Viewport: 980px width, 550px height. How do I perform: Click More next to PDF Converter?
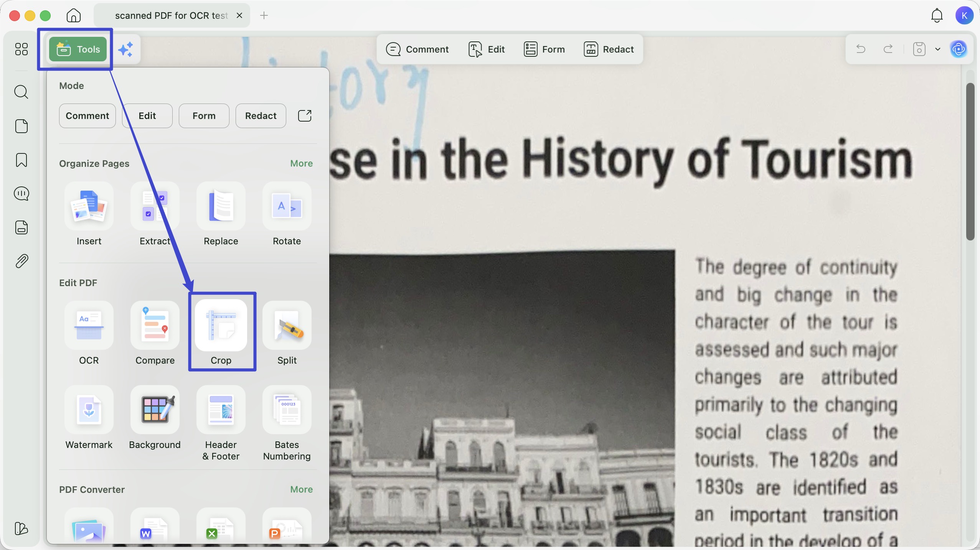coord(302,489)
